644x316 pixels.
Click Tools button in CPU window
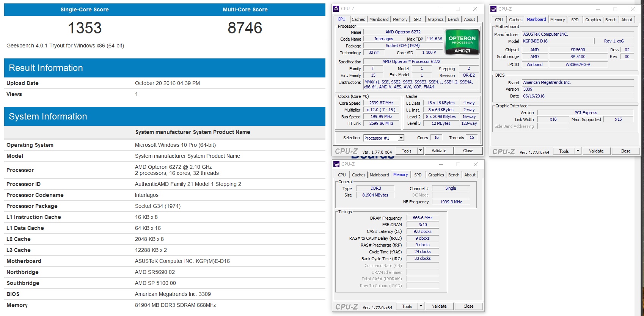coord(407,151)
